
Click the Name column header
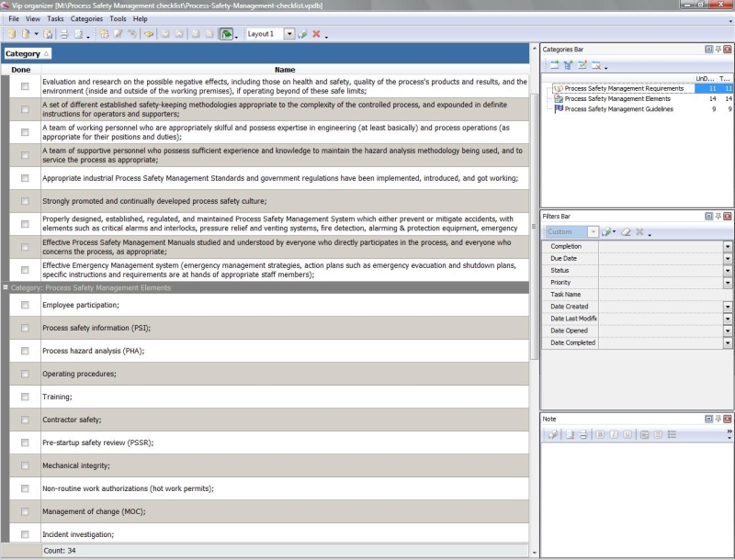click(285, 69)
